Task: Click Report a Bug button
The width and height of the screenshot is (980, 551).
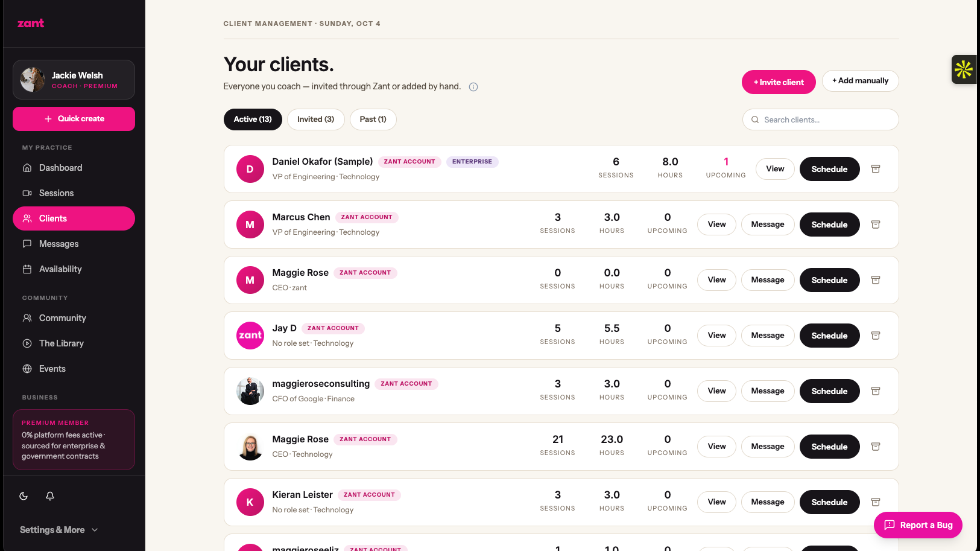Action: 918,525
